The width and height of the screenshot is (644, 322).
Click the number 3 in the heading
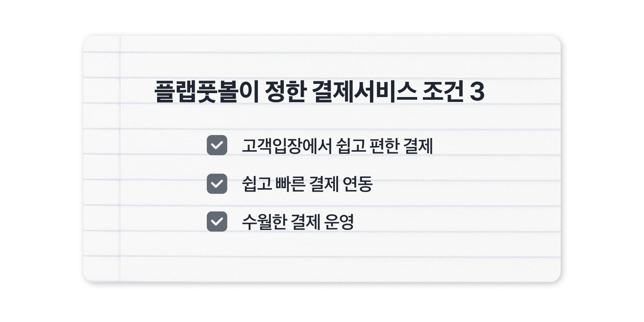point(477,92)
